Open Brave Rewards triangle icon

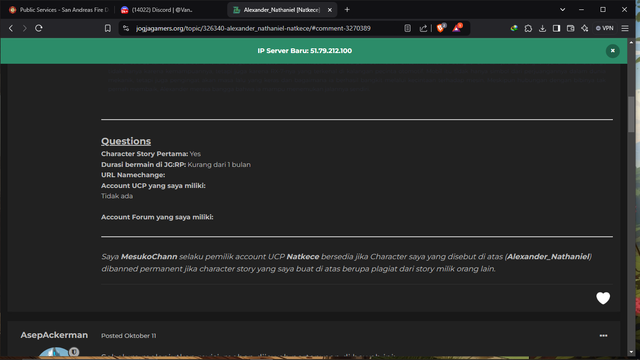pos(457,28)
